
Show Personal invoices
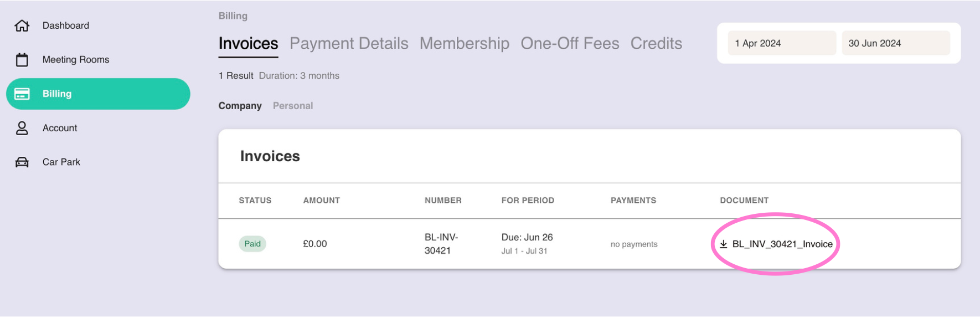tap(292, 106)
